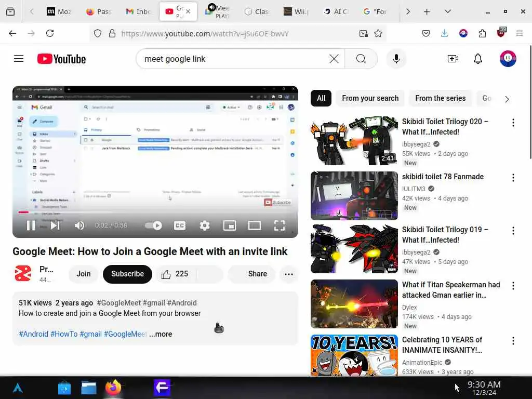Open the skibidi toilet 78 Fanmade thumbnail

click(x=354, y=196)
